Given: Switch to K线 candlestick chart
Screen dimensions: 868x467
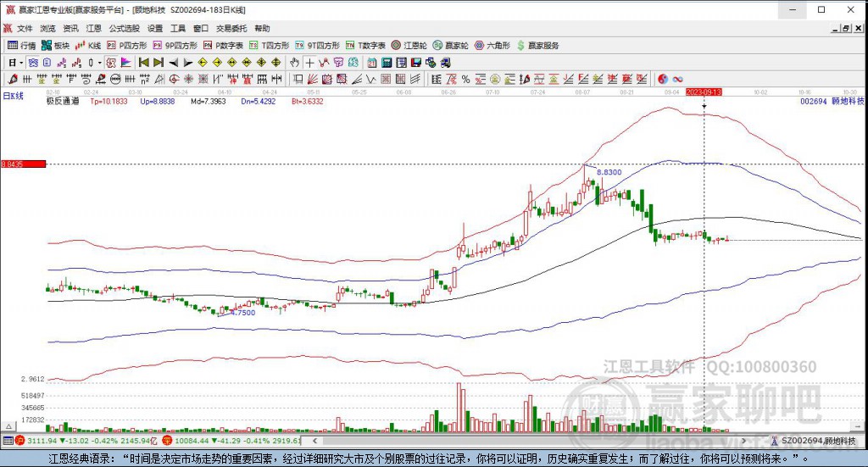Looking at the screenshot, I should tap(88, 46).
